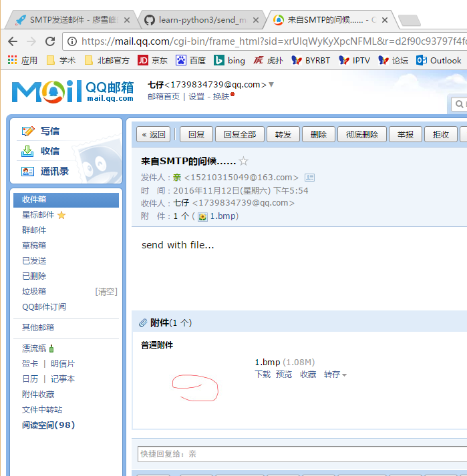Click the browser reload button
467x476 pixels.
tap(50, 41)
